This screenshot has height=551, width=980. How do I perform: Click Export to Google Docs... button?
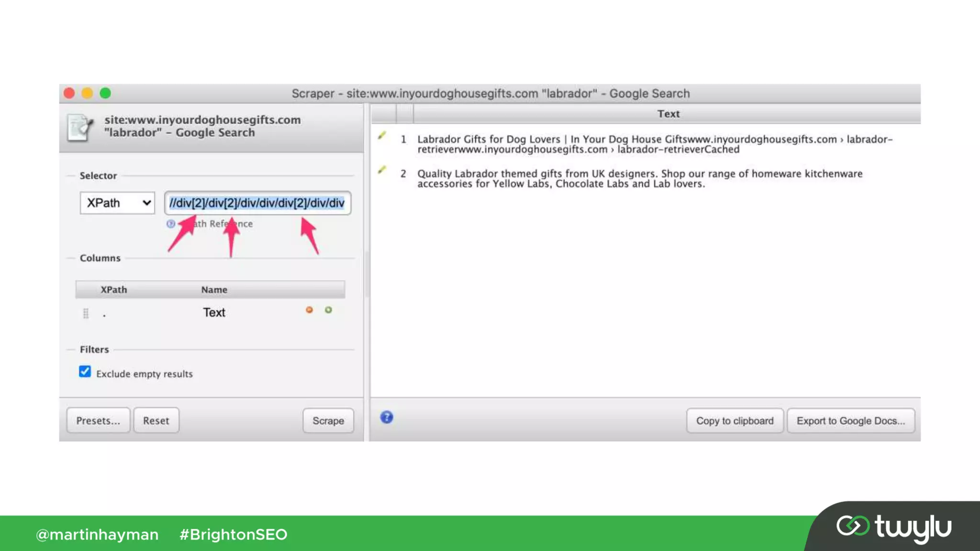pyautogui.click(x=850, y=420)
